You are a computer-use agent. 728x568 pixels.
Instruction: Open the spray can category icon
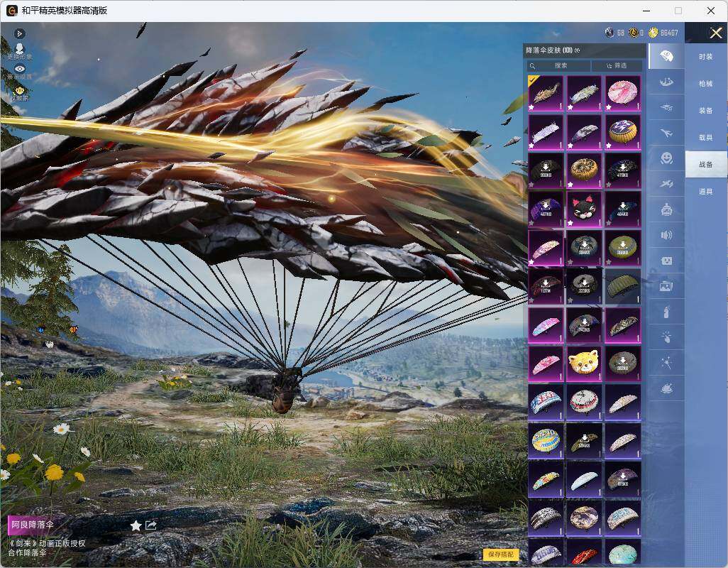pos(666,312)
